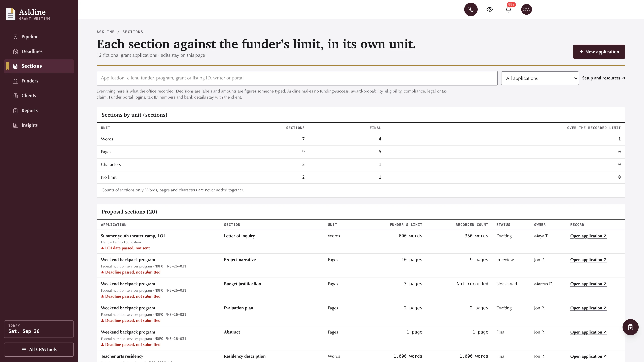644x362 pixels.
Task: Open the phone call icon button
Action: 471,10
